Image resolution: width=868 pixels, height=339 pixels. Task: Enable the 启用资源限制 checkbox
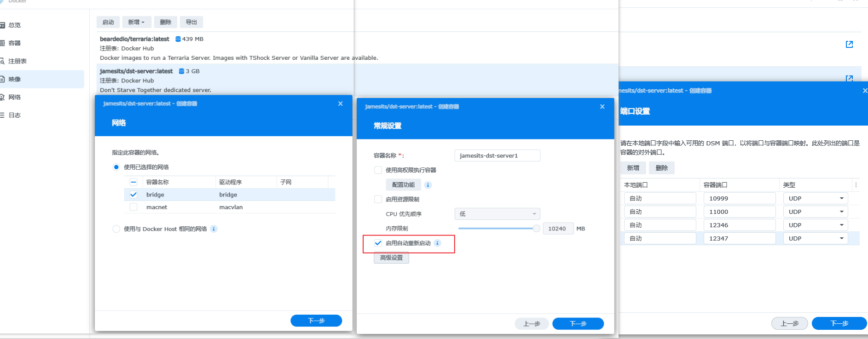click(x=378, y=199)
